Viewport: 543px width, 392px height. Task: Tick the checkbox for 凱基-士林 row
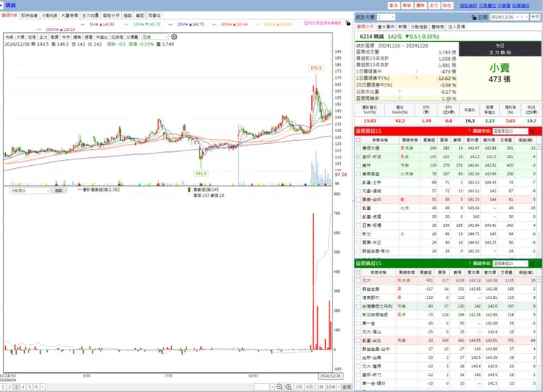[358, 183]
